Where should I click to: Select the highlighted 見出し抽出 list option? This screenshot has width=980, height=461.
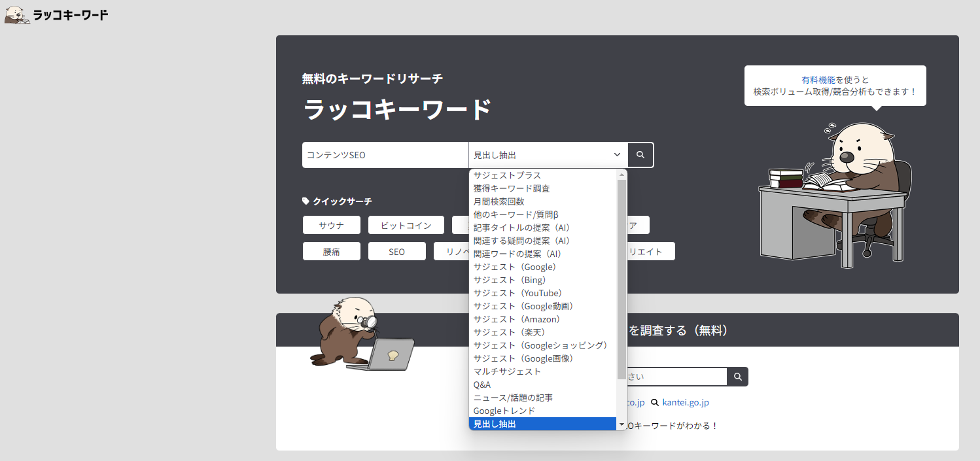coord(543,424)
